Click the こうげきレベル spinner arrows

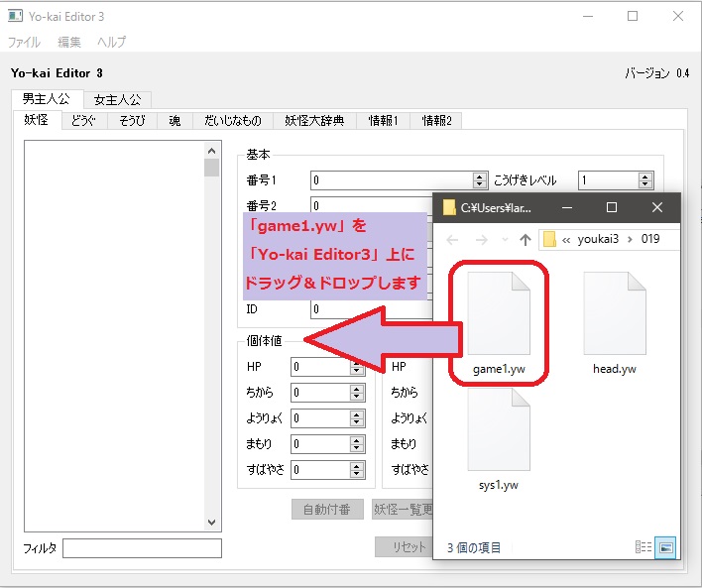pyautogui.click(x=644, y=180)
